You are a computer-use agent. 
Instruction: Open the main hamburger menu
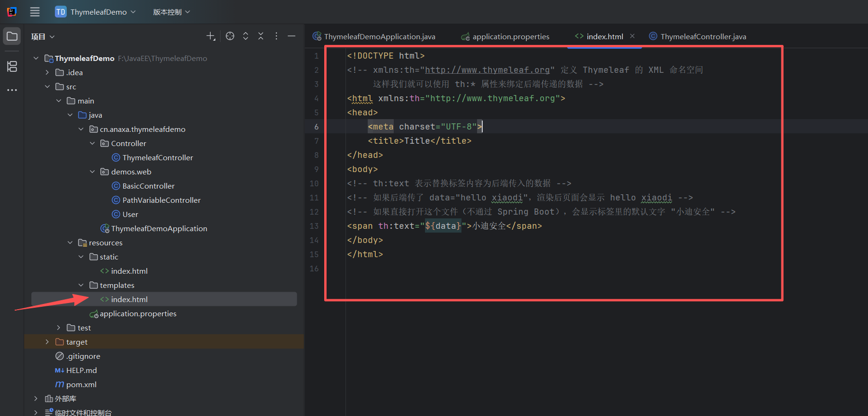(35, 12)
